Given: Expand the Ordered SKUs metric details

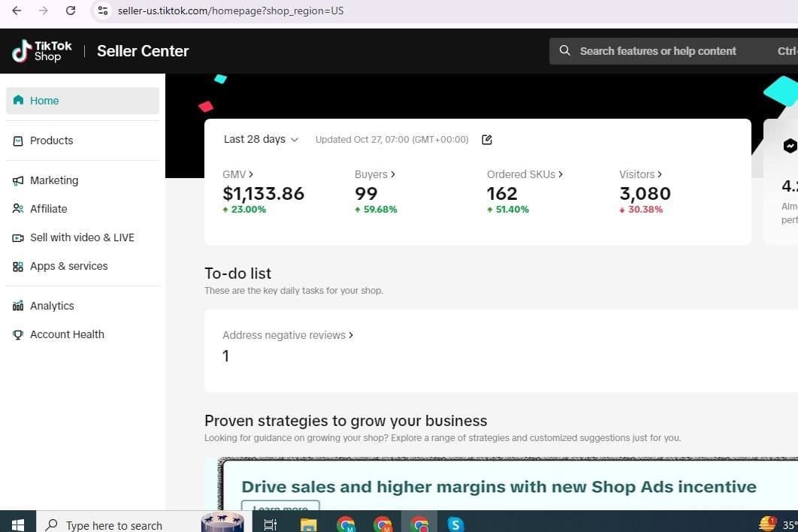Looking at the screenshot, I should pos(524,174).
